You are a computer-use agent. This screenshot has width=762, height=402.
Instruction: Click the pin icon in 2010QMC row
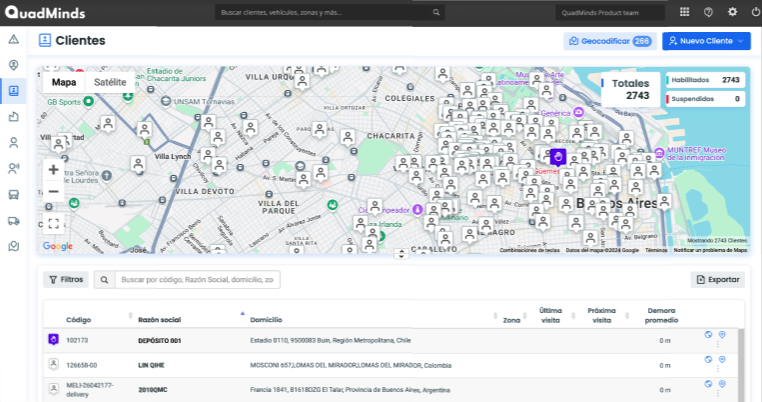click(722, 384)
